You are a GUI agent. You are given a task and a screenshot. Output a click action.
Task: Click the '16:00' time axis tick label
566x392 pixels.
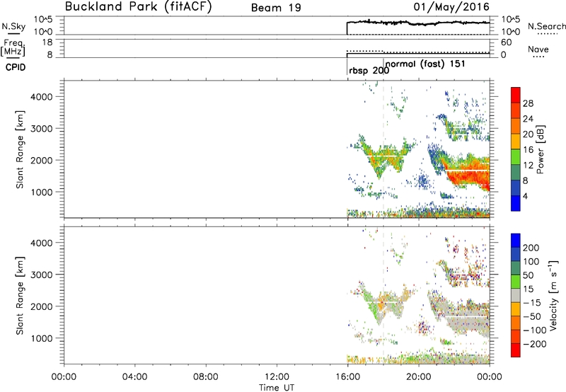coord(347,377)
